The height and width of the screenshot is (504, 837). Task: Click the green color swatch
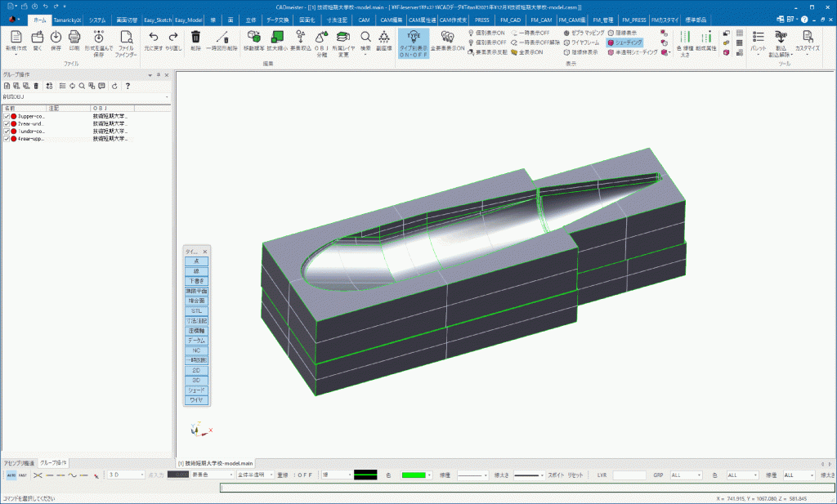pos(417,475)
